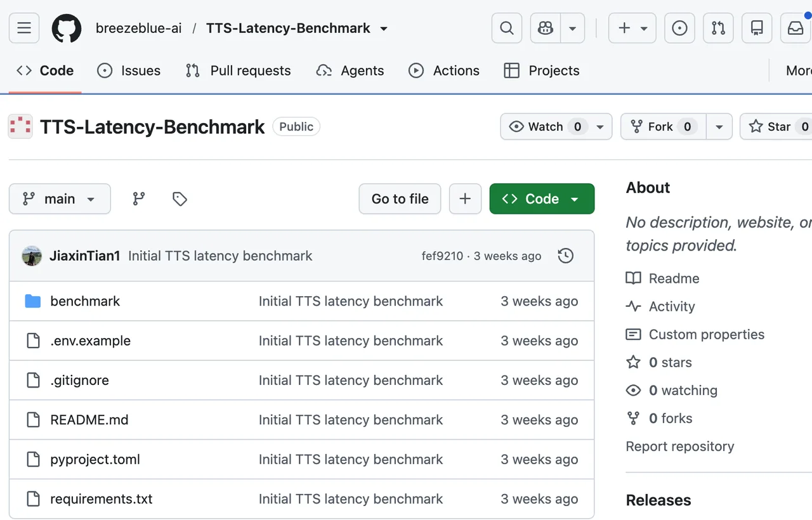Open the main branch selector dropdown
This screenshot has height=520, width=812.
(x=60, y=199)
